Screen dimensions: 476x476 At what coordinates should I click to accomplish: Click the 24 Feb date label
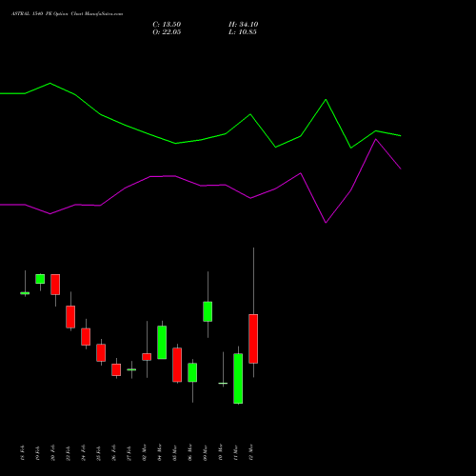[x=83, y=453]
